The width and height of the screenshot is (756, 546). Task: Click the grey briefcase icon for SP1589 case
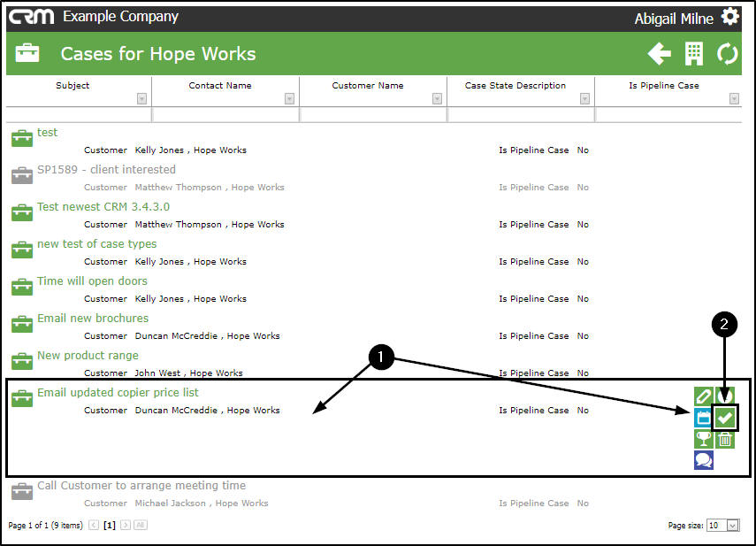tap(22, 175)
